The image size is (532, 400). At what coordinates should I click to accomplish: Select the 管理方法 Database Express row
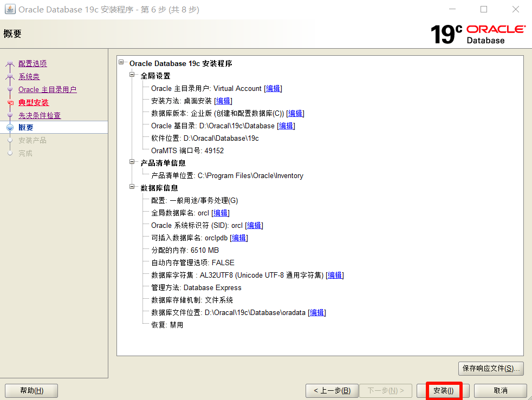click(x=196, y=287)
